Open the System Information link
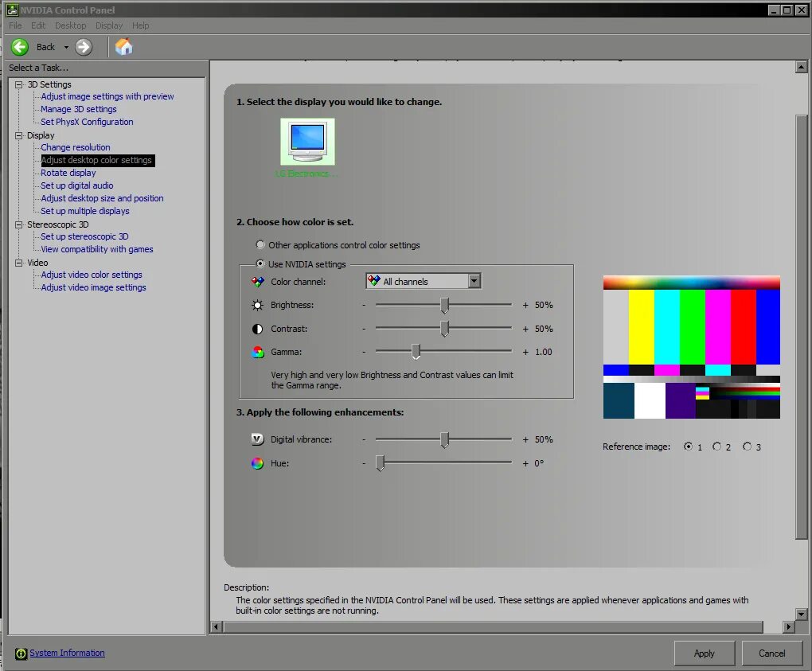Viewport: 812px width, 671px height. (x=68, y=653)
